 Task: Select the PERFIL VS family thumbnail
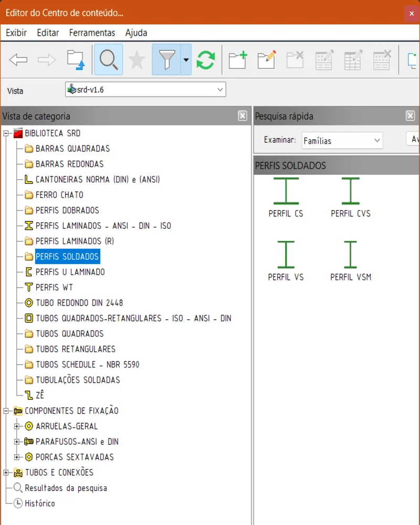point(286,260)
